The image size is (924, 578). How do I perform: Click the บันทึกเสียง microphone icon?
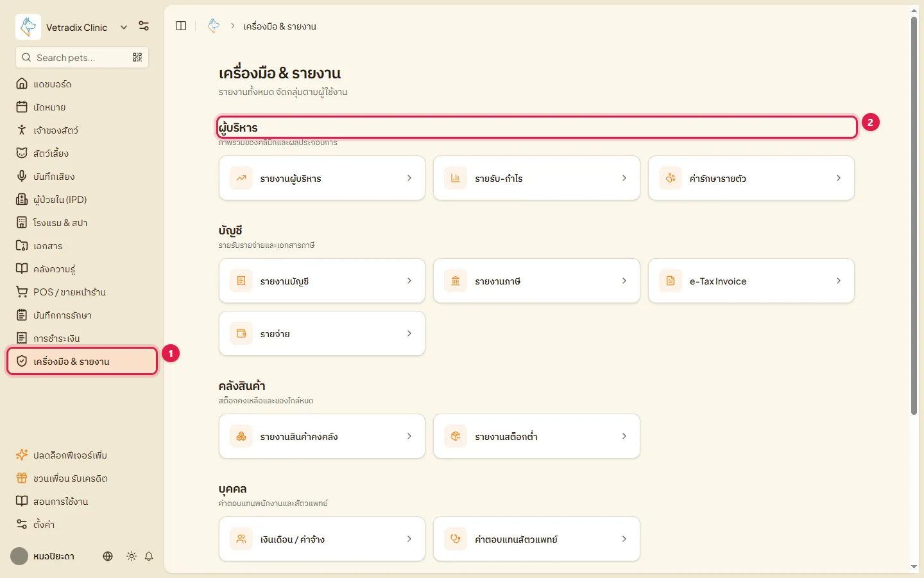tap(22, 176)
